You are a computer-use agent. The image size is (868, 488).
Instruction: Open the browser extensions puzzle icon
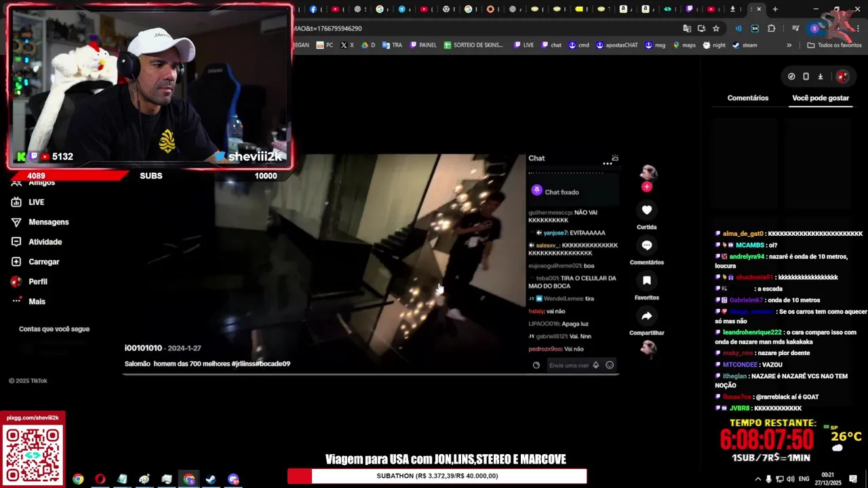coord(772,28)
